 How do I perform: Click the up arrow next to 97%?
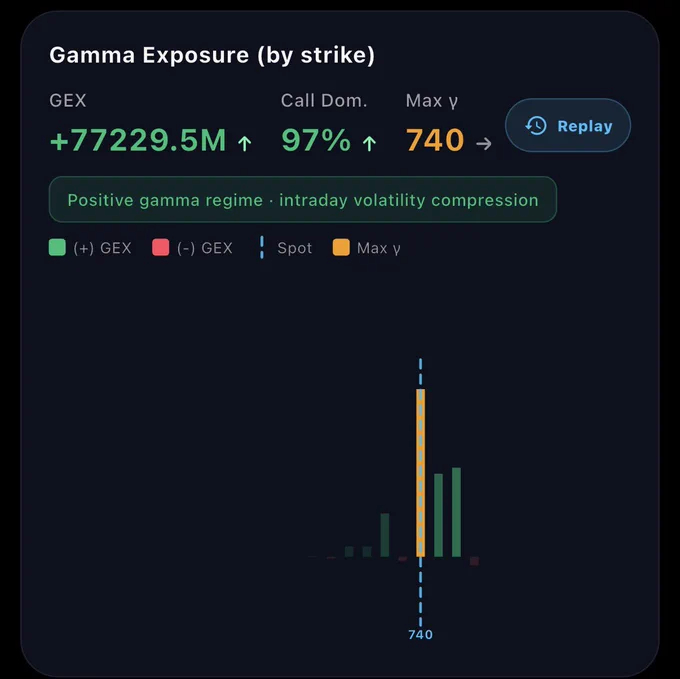pyautogui.click(x=369, y=143)
